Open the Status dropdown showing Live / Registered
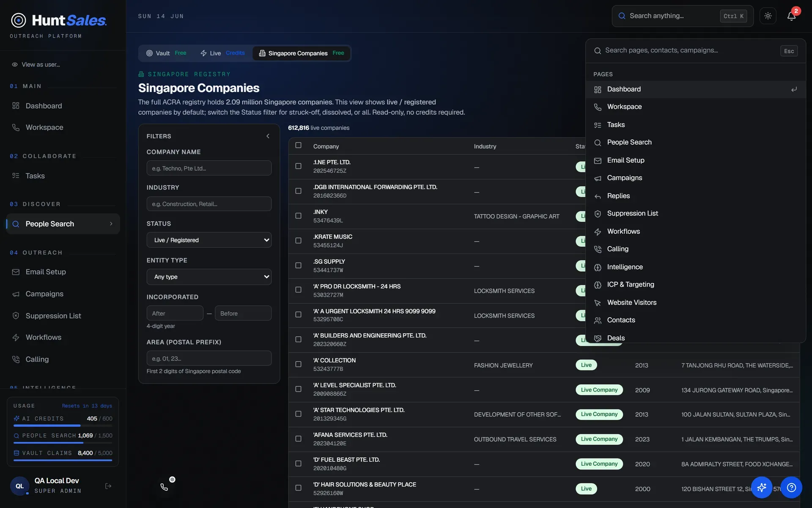 pyautogui.click(x=209, y=240)
